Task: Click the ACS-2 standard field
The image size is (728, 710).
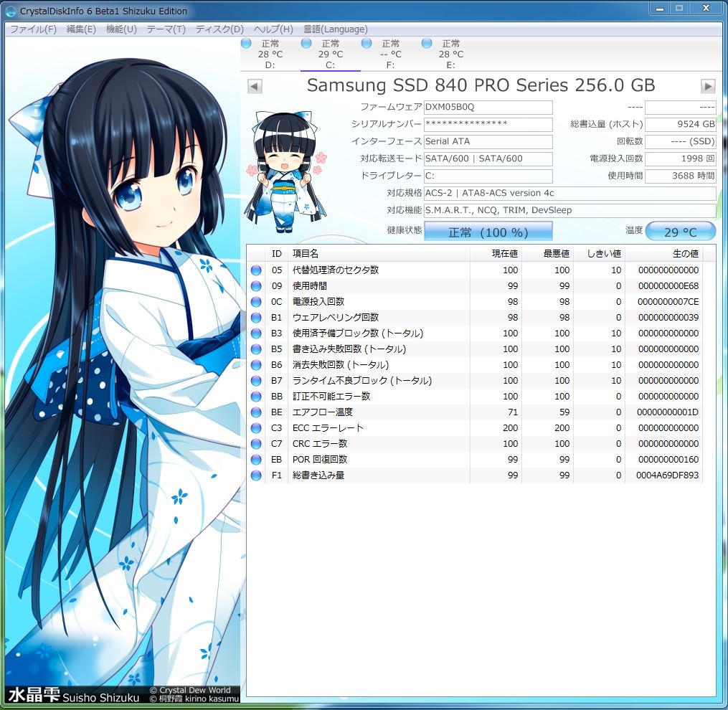Action: pyautogui.click(x=569, y=193)
